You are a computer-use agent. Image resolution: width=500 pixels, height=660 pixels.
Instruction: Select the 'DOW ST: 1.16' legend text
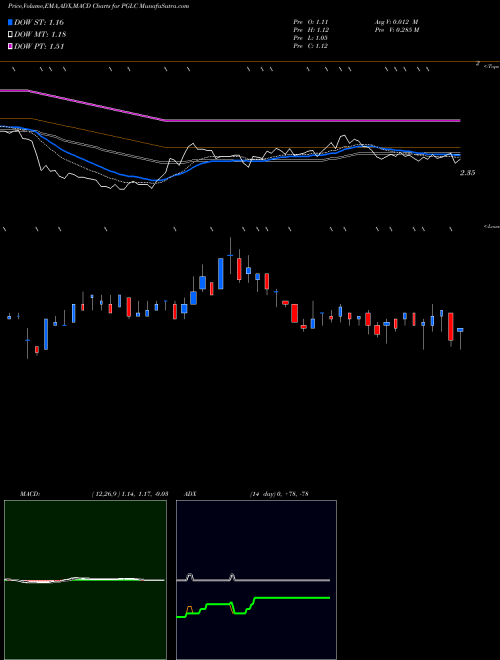pos(39,22)
